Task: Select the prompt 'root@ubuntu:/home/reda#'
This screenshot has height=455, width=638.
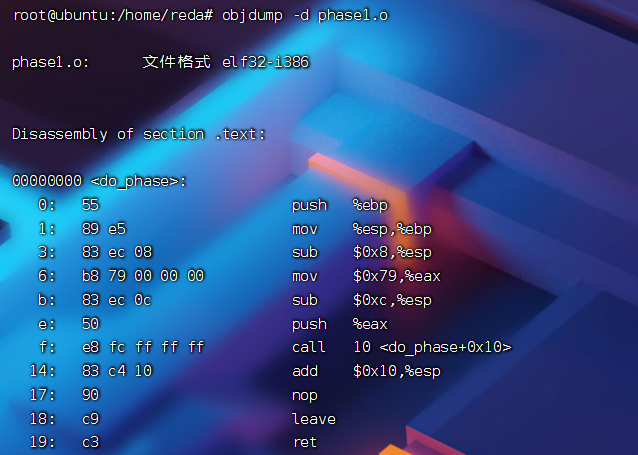Action: [x=113, y=15]
